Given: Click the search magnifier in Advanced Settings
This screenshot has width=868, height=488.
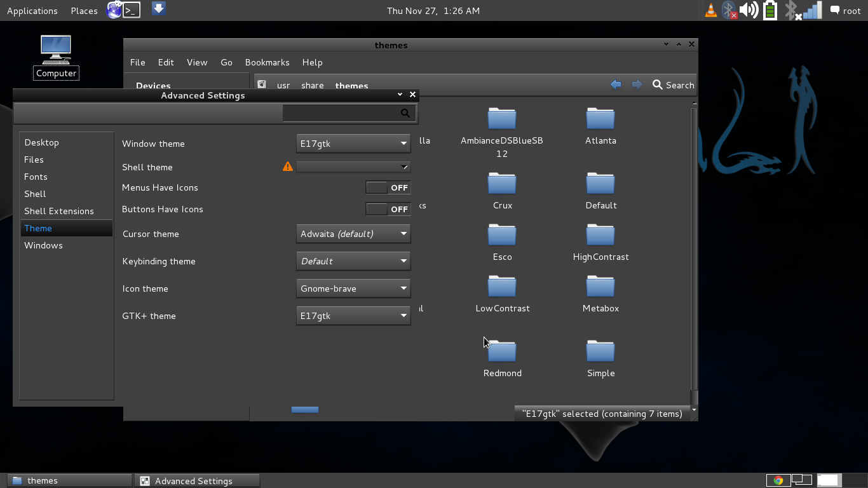Looking at the screenshot, I should click(x=405, y=112).
